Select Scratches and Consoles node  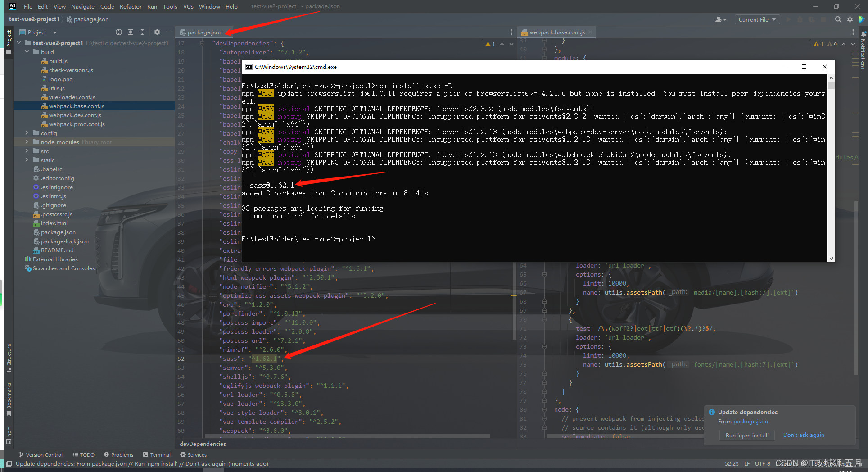(x=63, y=268)
